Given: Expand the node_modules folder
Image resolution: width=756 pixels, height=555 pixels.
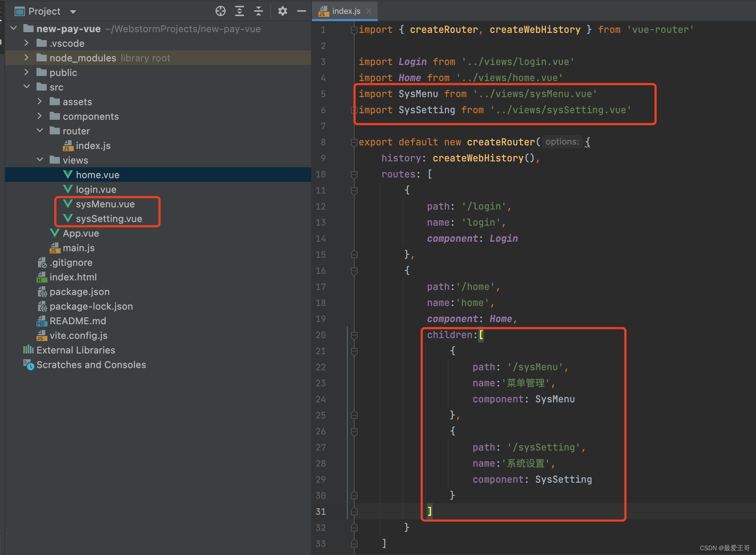Looking at the screenshot, I should click(26, 58).
